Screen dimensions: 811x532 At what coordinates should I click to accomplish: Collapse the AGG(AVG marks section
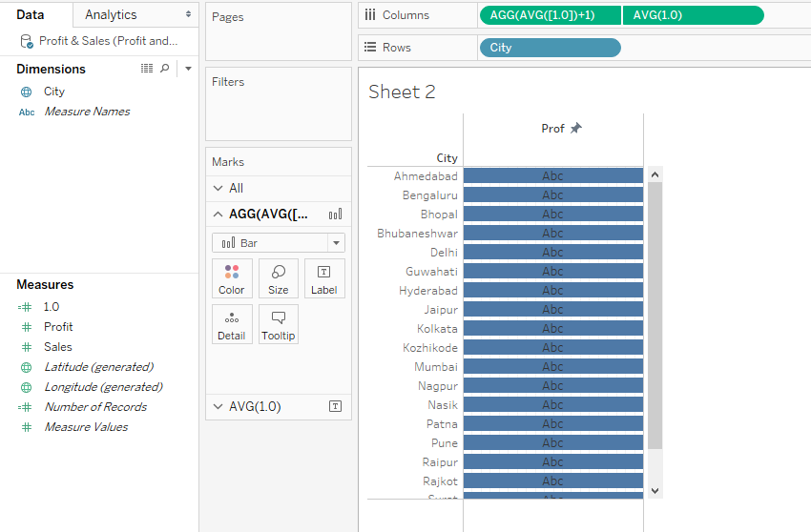tap(218, 215)
